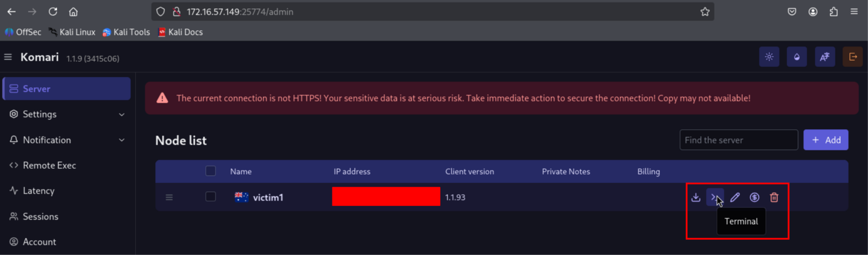Image resolution: width=868 pixels, height=255 pixels.
Task: Select all nodes checkbox in header
Action: (210, 171)
